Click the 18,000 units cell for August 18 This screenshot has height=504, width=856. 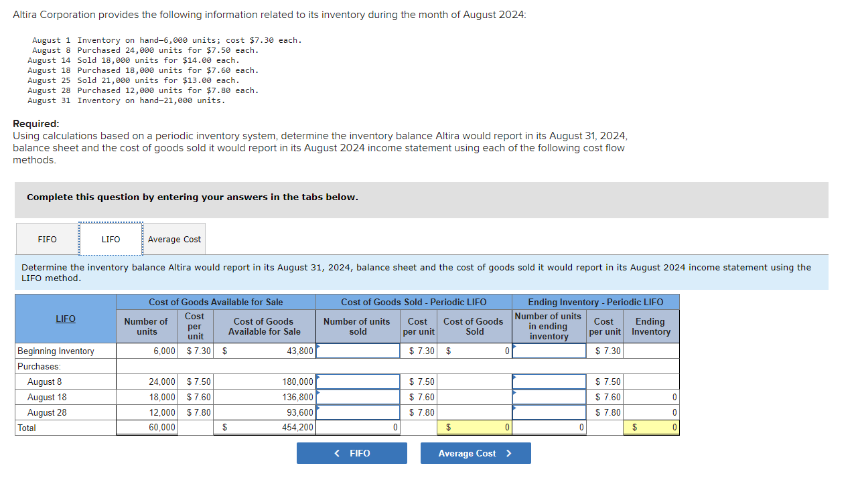click(x=147, y=397)
